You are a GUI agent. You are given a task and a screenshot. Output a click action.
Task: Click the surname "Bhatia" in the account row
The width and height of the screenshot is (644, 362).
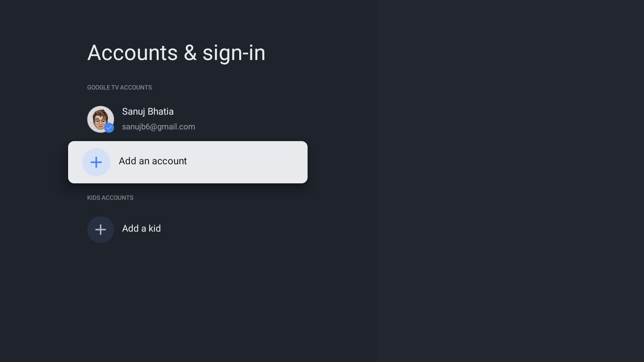click(x=160, y=112)
